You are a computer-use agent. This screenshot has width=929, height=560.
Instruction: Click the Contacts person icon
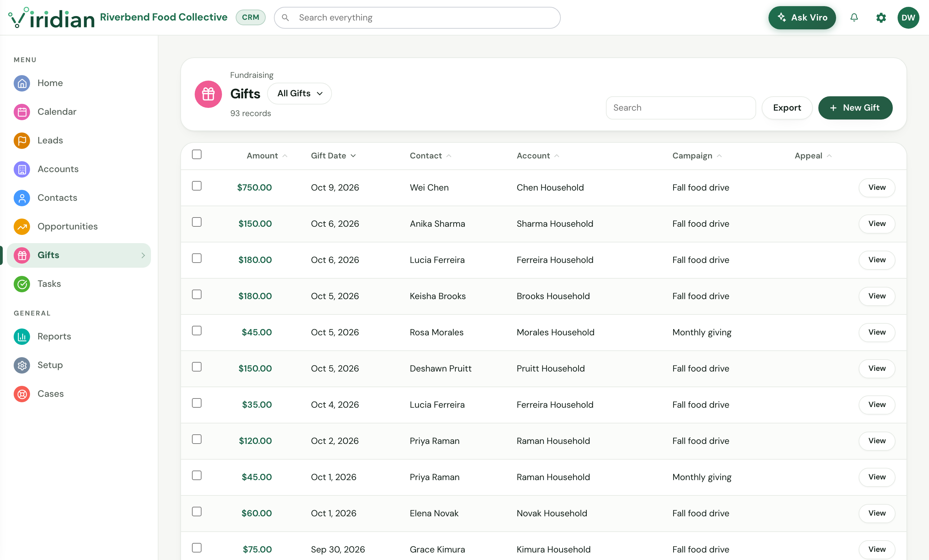click(x=22, y=198)
